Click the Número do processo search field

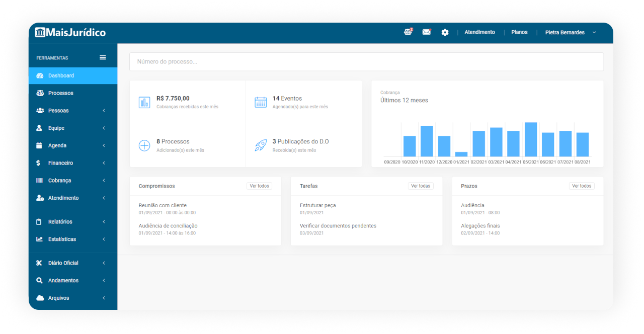tap(366, 62)
